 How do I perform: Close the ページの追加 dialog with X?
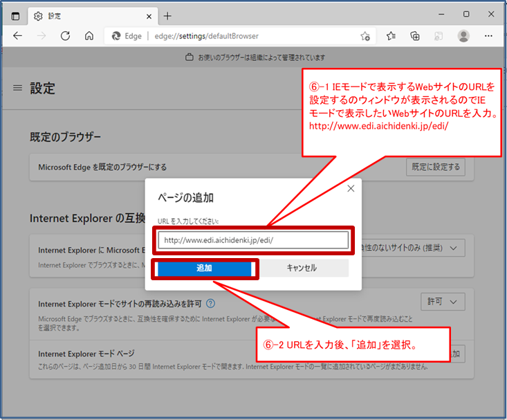click(351, 188)
